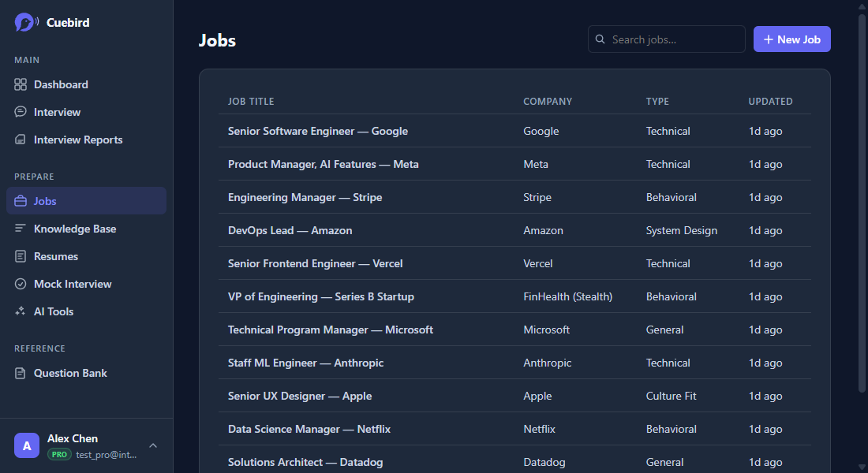The height and width of the screenshot is (473, 868).
Task: Open Dashboard in the sidebar
Action: 86,84
